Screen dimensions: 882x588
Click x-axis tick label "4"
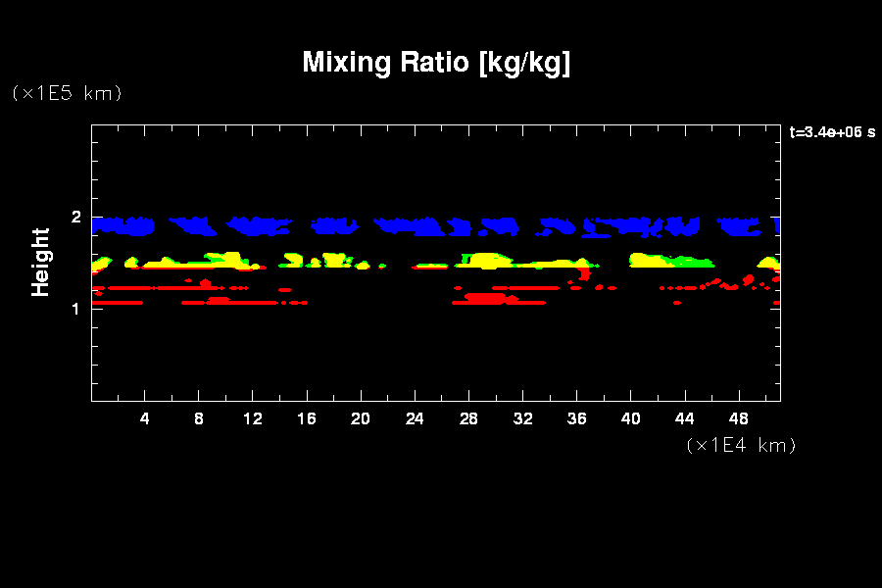tap(145, 418)
